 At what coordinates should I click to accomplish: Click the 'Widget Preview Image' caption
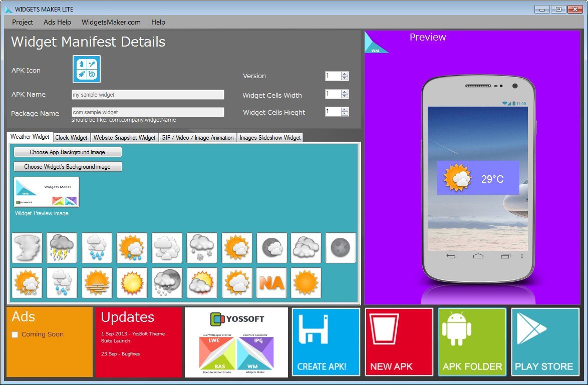tap(42, 213)
